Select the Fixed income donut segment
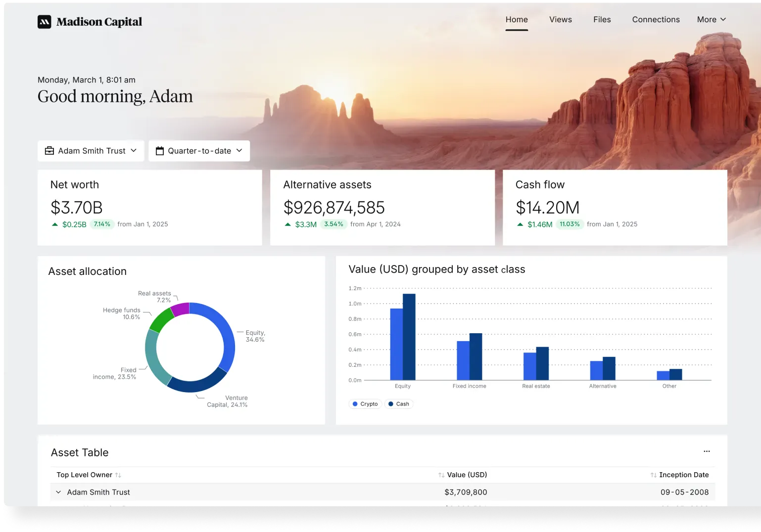 click(x=152, y=358)
